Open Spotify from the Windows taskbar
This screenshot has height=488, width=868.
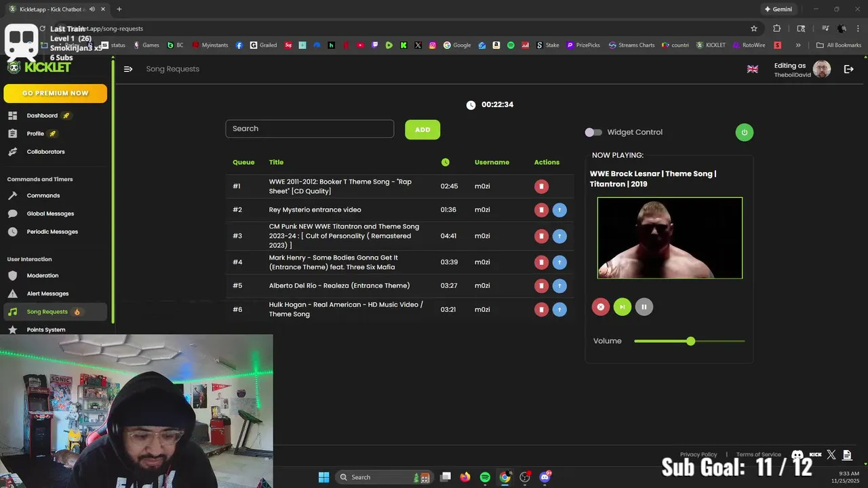(485, 477)
